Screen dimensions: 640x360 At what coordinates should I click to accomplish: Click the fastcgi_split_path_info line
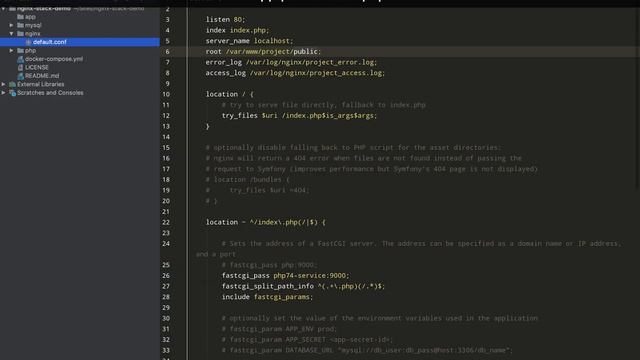[303, 286]
